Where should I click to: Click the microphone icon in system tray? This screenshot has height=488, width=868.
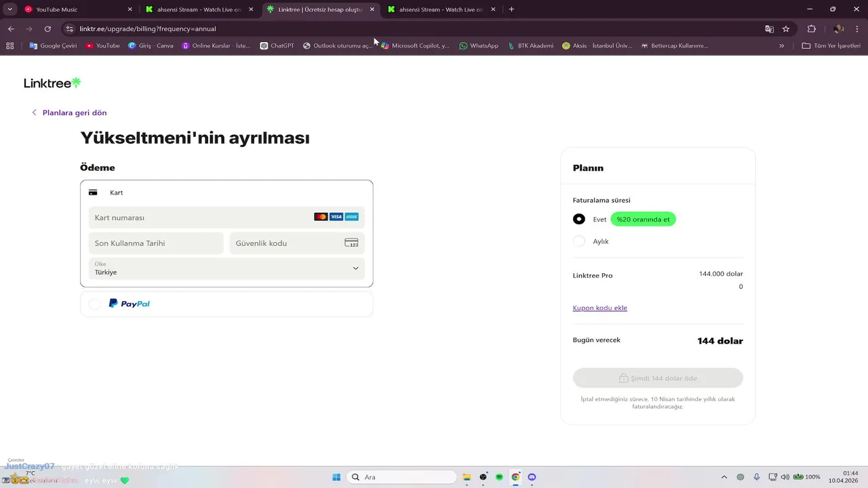pos(757,477)
